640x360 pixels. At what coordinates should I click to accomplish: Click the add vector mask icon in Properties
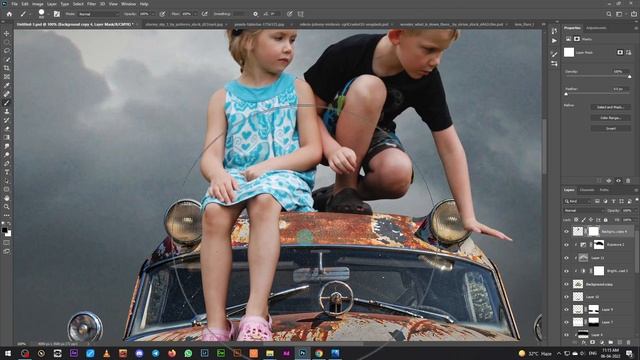tap(629, 52)
